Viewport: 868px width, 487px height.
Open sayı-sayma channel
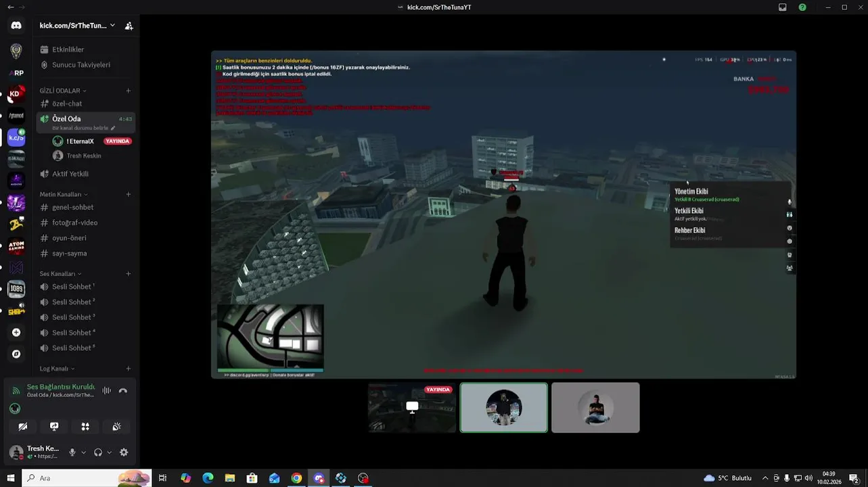tap(85, 254)
